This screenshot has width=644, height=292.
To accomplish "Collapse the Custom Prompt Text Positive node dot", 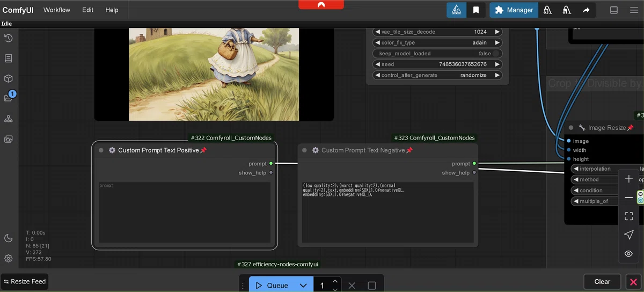I will coord(101,150).
